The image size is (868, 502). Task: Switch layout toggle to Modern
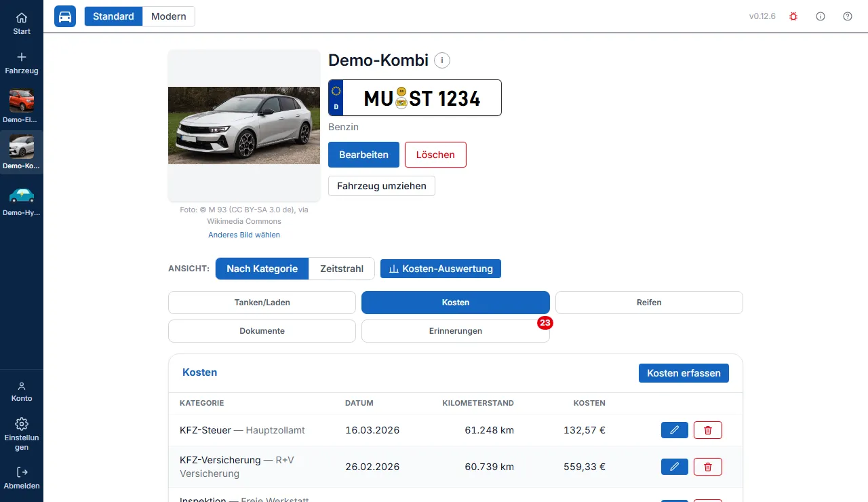169,16
